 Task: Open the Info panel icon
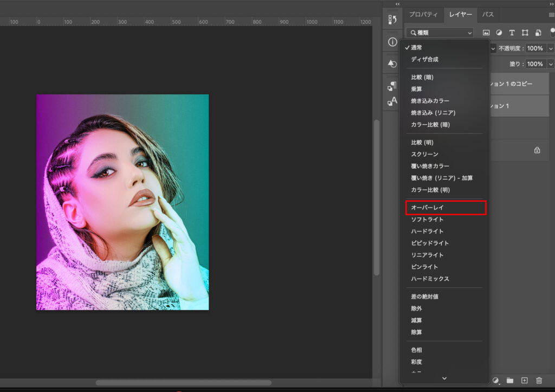coord(392,42)
